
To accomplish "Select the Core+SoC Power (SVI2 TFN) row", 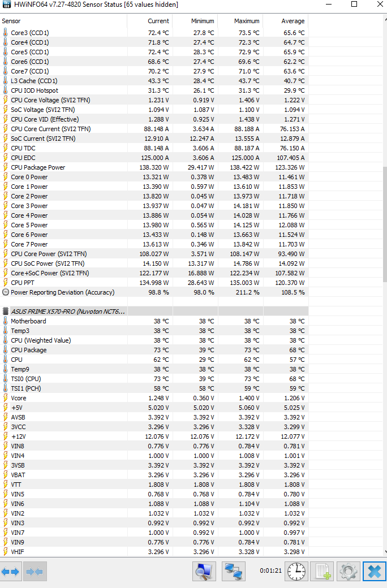I will pyautogui.click(x=154, y=273).
